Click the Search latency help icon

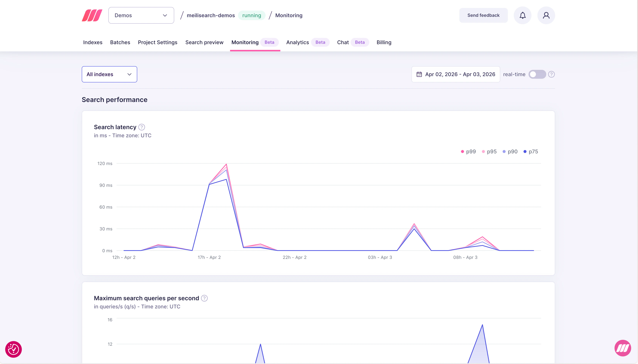tap(141, 127)
